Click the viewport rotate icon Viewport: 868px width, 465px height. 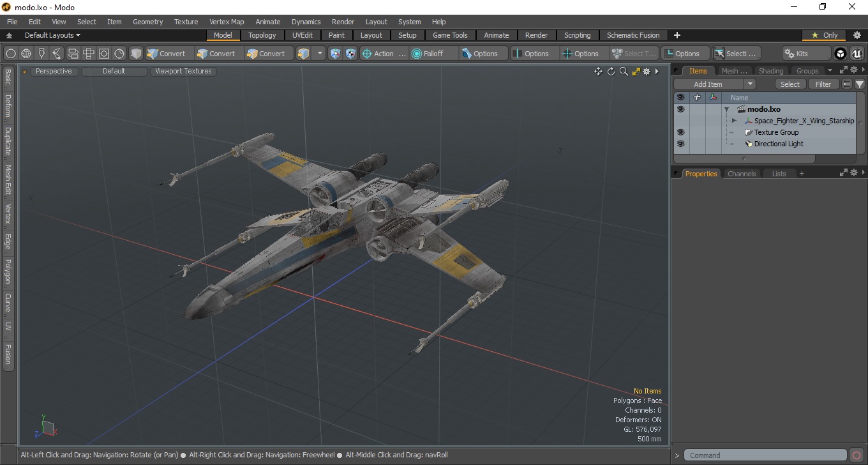pos(611,72)
